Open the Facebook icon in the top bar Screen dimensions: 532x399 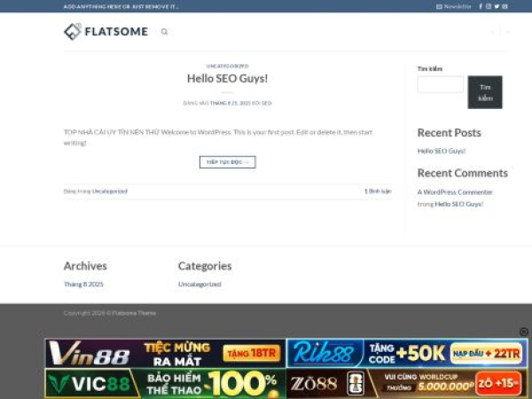(481, 6)
